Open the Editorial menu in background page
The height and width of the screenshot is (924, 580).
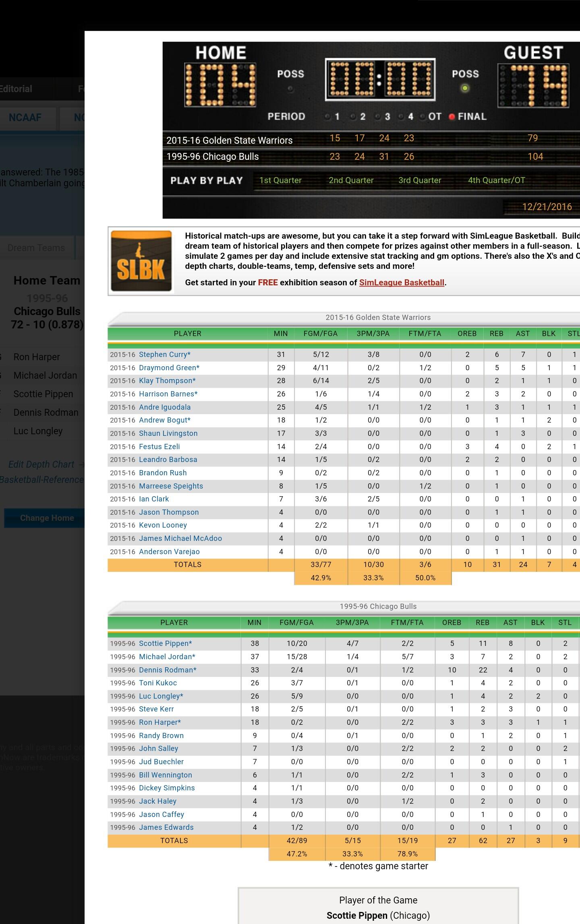[x=16, y=89]
